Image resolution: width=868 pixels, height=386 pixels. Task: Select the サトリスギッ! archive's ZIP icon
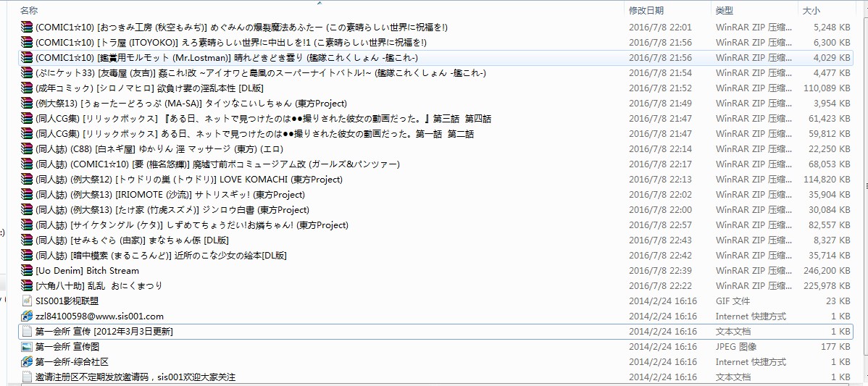[x=27, y=195]
